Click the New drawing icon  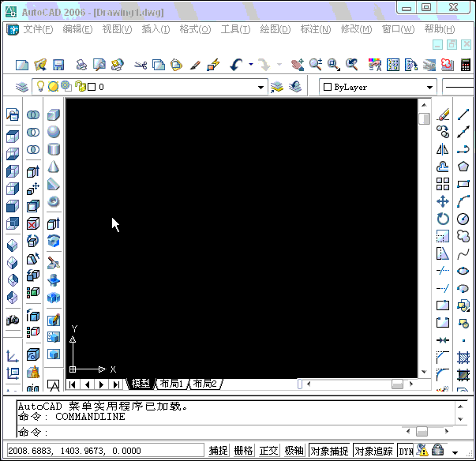[x=22, y=65]
